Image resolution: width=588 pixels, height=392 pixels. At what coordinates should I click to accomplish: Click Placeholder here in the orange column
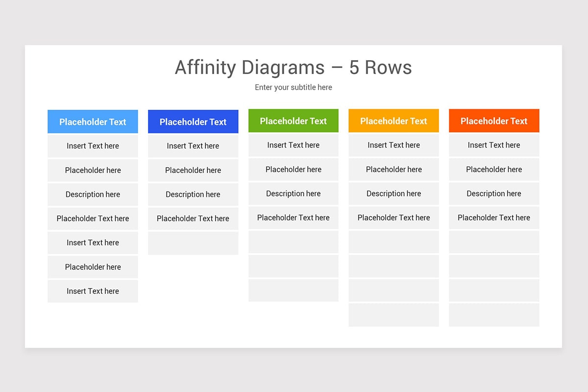click(494, 169)
